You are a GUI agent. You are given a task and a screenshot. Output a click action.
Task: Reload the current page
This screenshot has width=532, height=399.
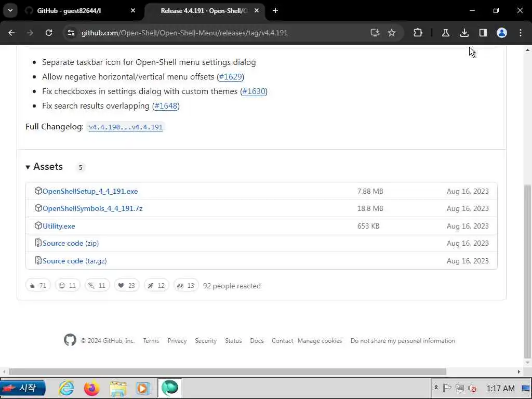click(x=49, y=33)
